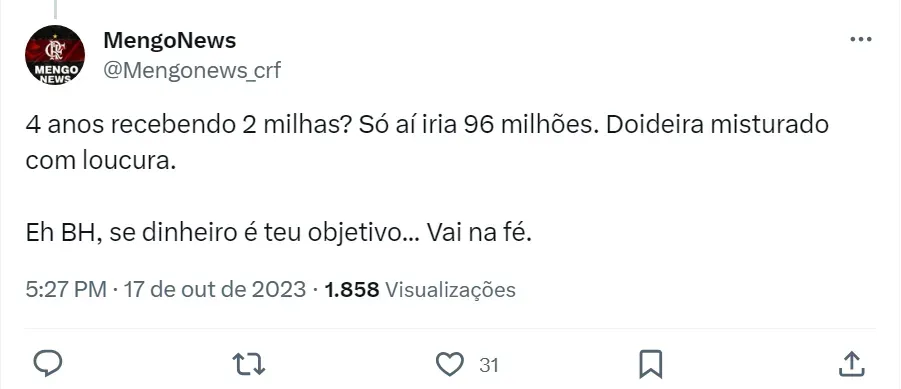Click the 1.858 views number
This screenshot has width=901, height=389.
352,290
